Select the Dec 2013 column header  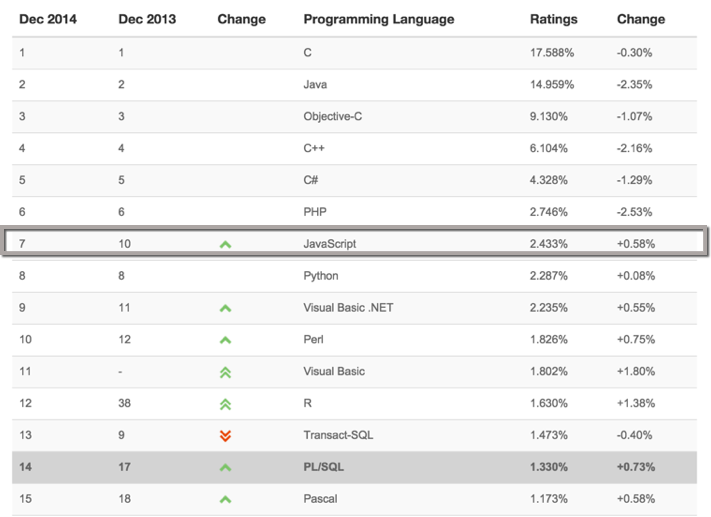[147, 19]
